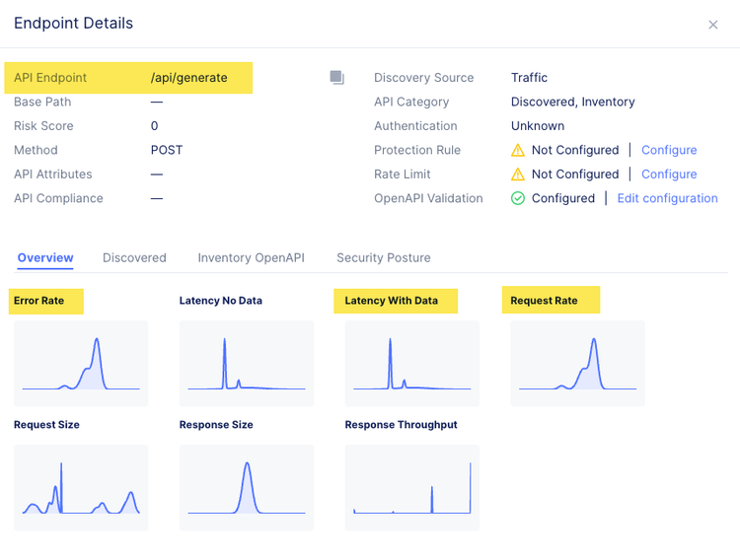740x560 pixels.
Task: Configure the Protection Rule
Action: (x=669, y=150)
